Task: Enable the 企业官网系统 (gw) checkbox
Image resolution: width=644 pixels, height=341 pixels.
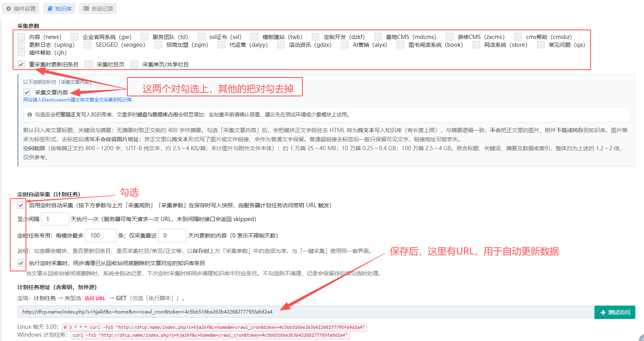Action: 75,37
